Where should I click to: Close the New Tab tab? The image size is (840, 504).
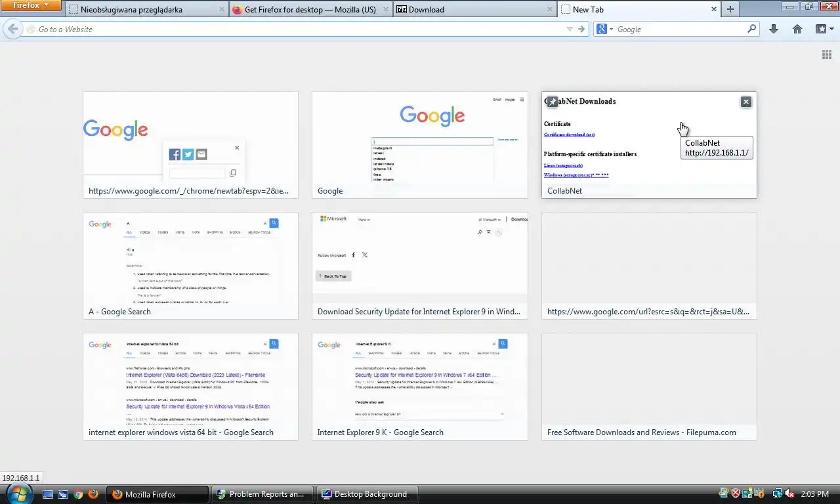[x=714, y=9]
